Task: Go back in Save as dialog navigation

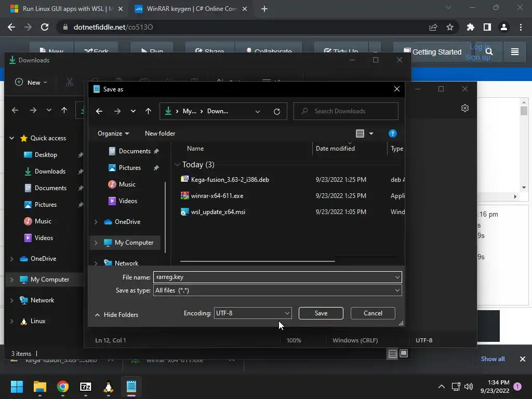Action: tap(99, 111)
